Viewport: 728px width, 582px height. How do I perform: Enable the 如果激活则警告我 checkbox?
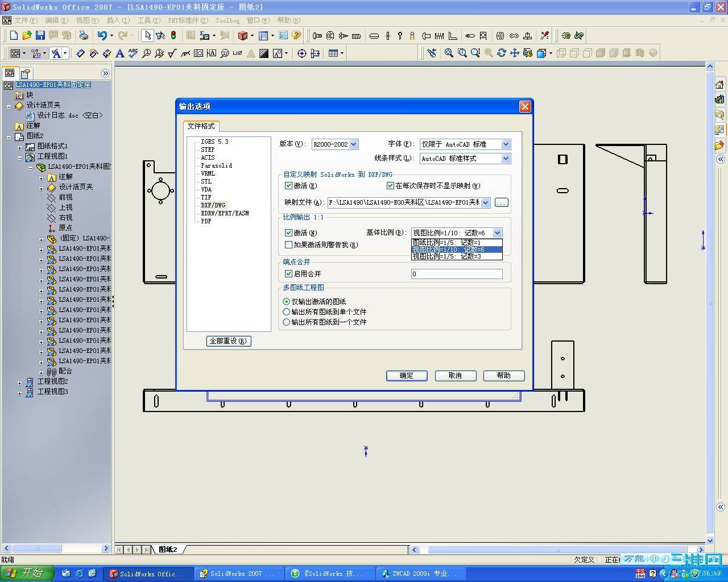(x=288, y=245)
